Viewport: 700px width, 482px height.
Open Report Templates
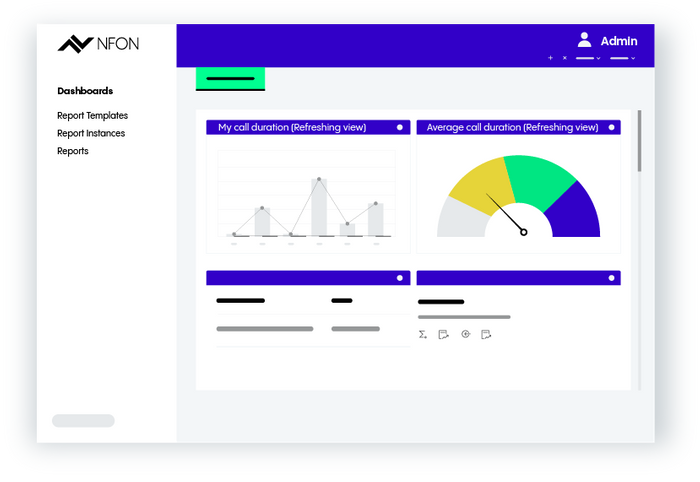click(92, 116)
